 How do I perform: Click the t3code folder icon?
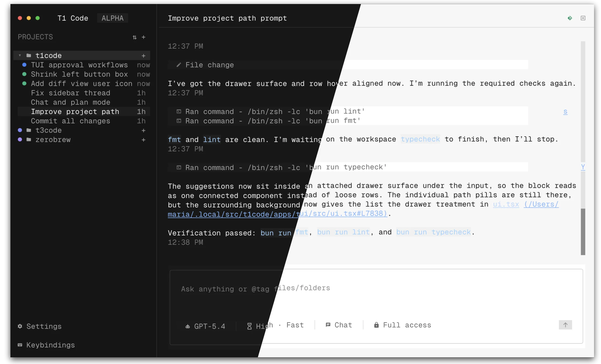coord(29,130)
